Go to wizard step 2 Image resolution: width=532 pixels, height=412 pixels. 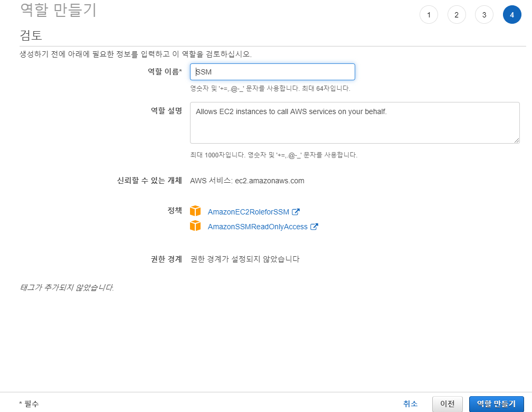click(x=457, y=15)
